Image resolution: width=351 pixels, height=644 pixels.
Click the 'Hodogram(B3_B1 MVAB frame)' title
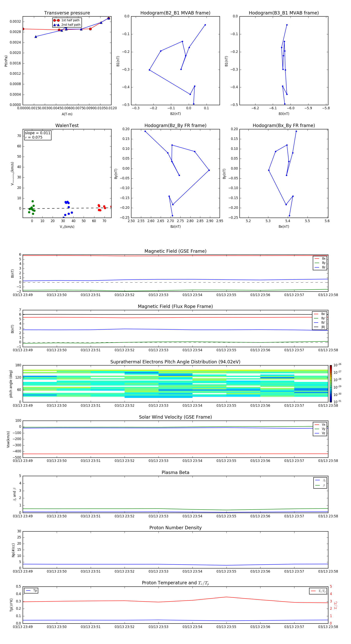pos(284,13)
